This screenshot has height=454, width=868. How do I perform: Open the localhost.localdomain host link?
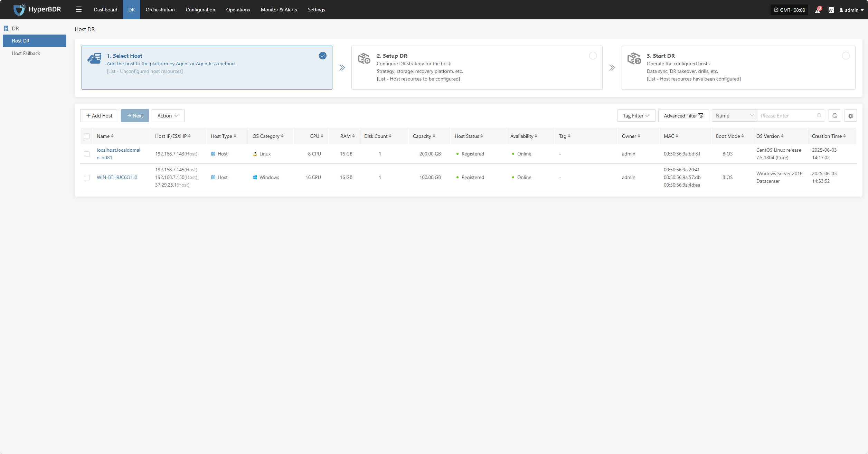pos(119,154)
